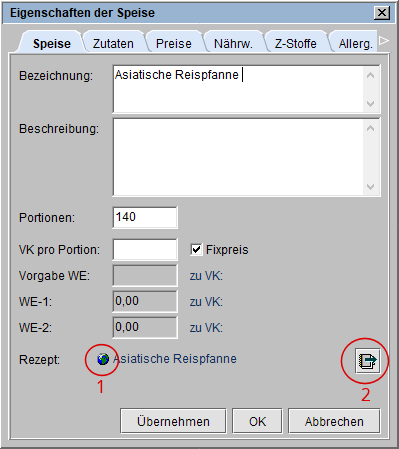Viewport: 399px width, 449px height.
Task: Toggle the Fixpreis checkbox
Action: (196, 249)
